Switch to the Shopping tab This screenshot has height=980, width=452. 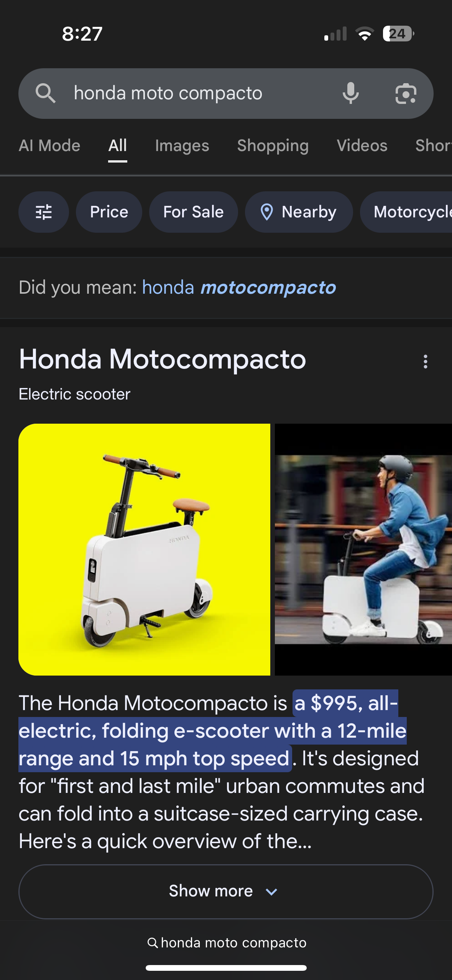pos(273,146)
